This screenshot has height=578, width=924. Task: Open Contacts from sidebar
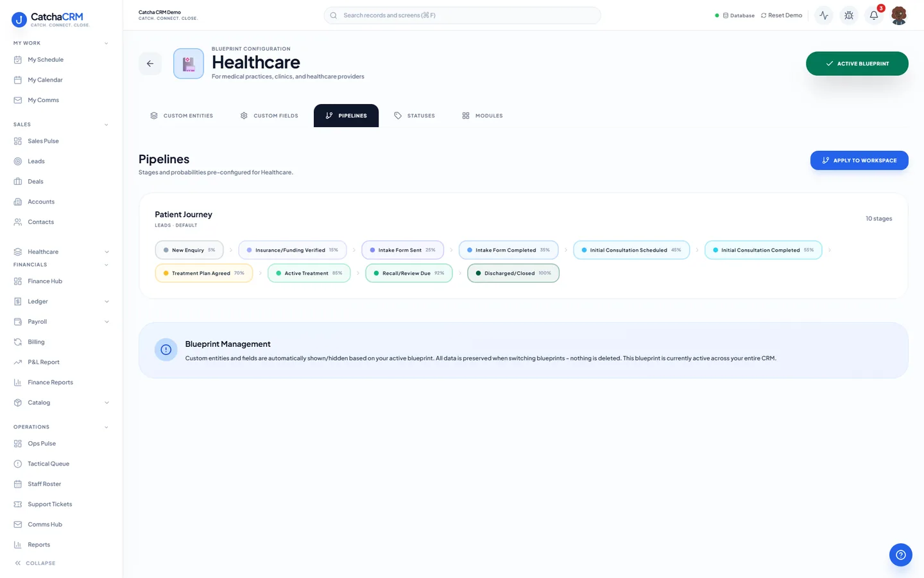coord(61,222)
